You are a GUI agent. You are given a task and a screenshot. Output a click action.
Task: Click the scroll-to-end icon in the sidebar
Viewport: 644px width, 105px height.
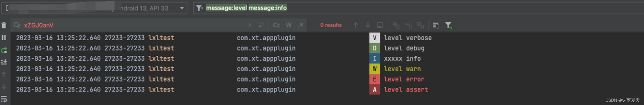tap(4, 62)
